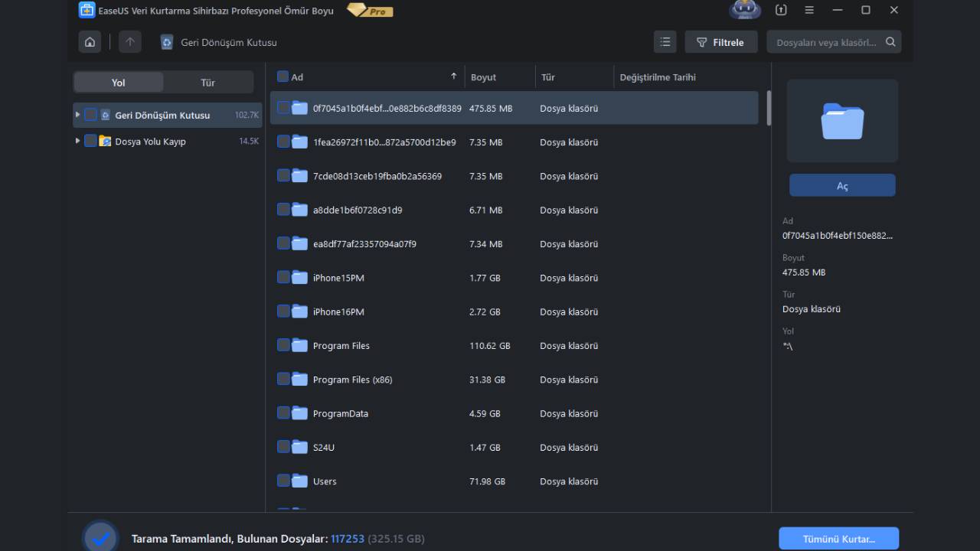Click Geri Dönüşüm Kutusu breadcrumb label
Image resolution: width=980 pixels, height=551 pixels.
(x=229, y=43)
